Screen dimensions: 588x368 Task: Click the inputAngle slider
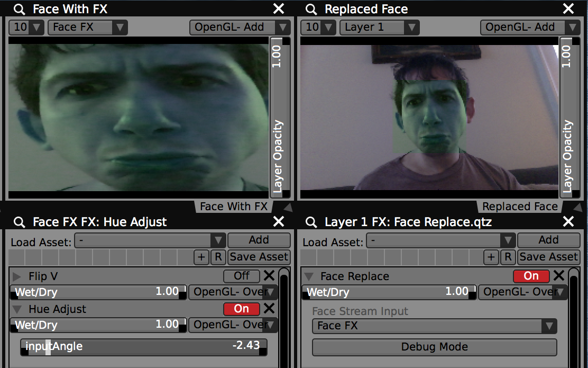point(144,347)
